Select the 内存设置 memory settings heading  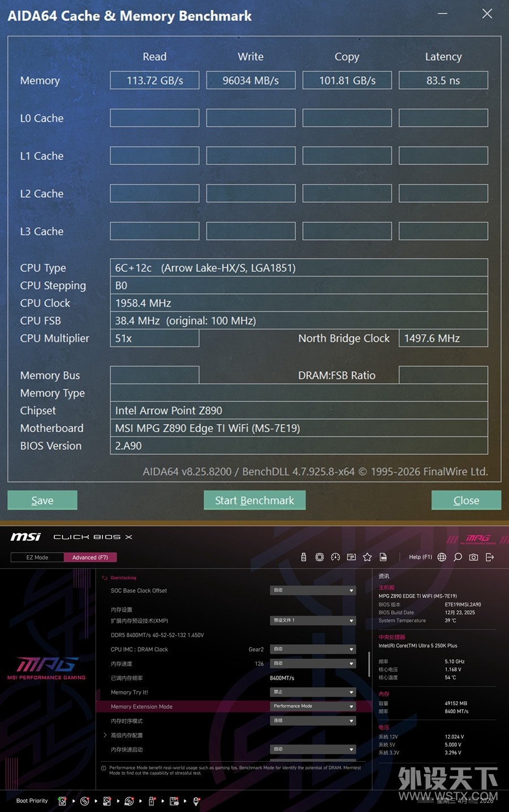(122, 610)
